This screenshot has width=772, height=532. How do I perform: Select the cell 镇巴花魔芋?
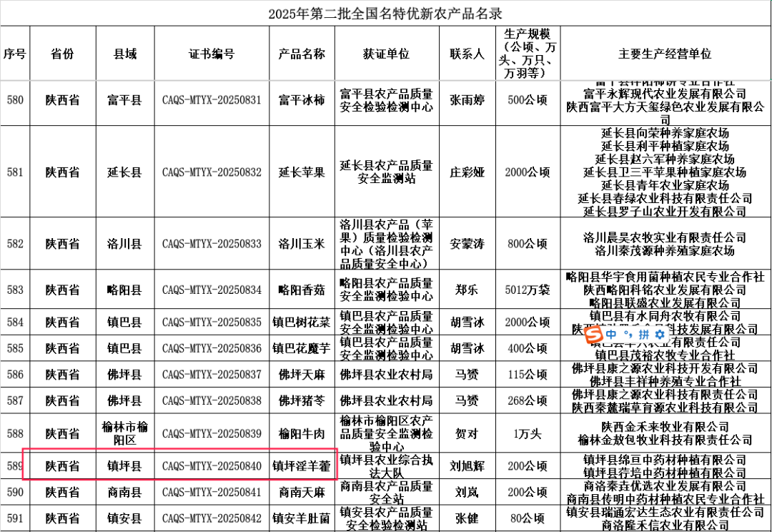tap(302, 348)
